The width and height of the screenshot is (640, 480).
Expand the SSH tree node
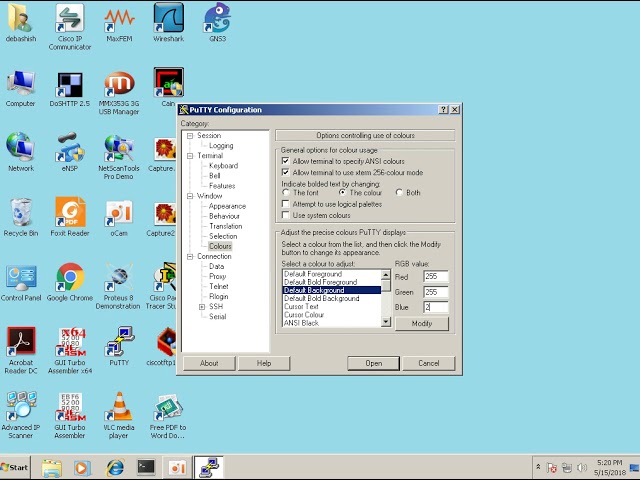pyautogui.click(x=201, y=307)
